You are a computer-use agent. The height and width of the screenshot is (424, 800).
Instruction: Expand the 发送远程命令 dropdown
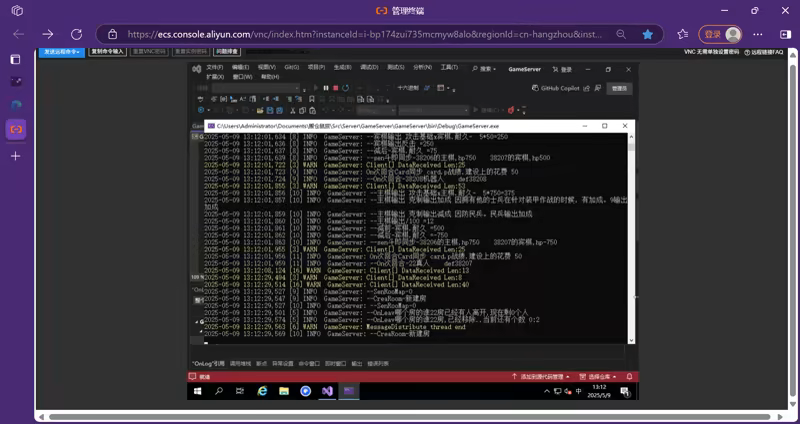point(61,51)
